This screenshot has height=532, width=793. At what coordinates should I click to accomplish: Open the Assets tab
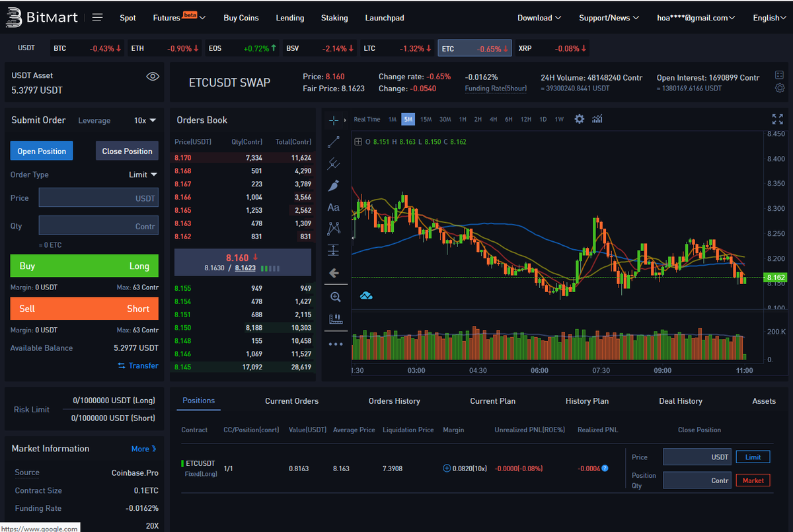(764, 401)
